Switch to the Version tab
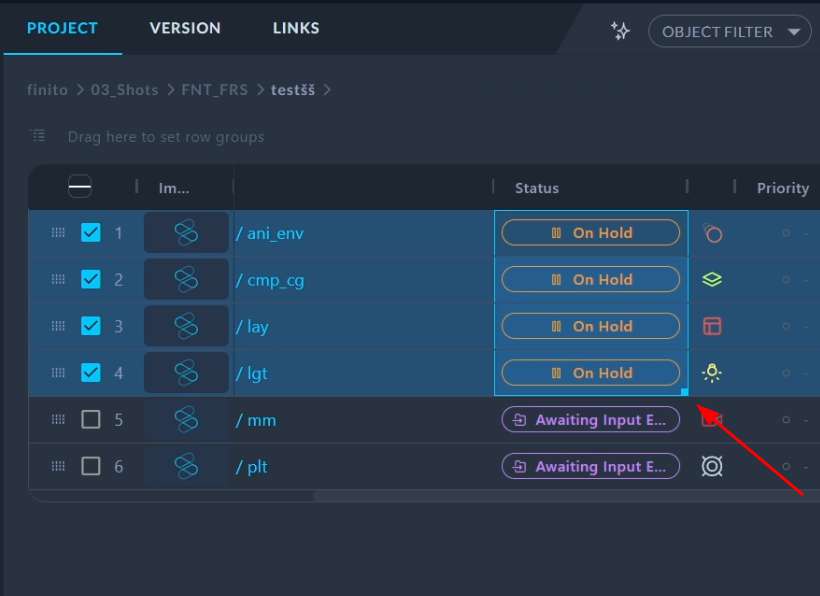 [x=185, y=28]
